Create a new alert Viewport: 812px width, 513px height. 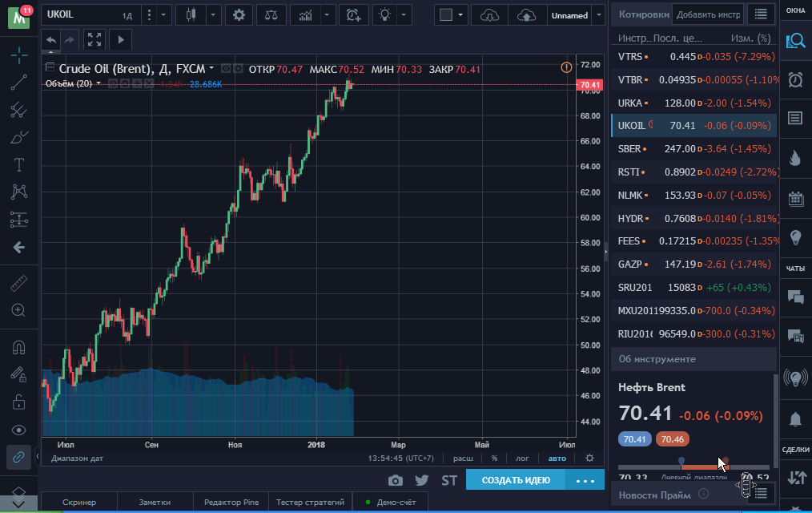coord(354,15)
